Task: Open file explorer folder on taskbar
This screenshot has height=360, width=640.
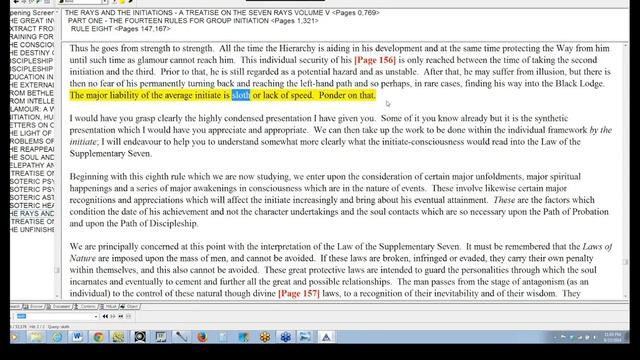Action: point(36,337)
